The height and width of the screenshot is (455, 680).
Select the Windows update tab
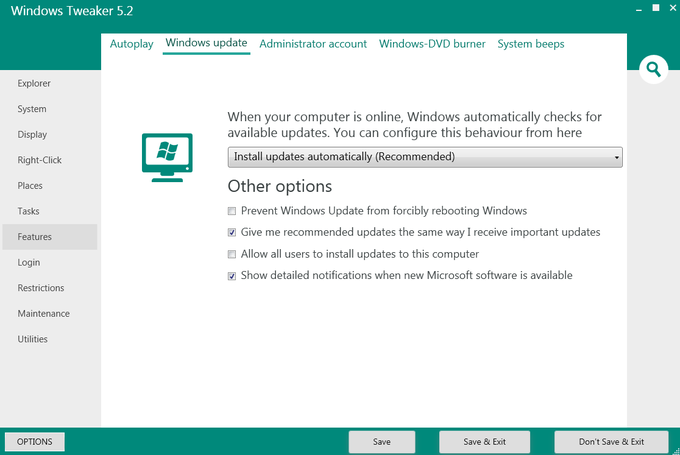[206, 43]
